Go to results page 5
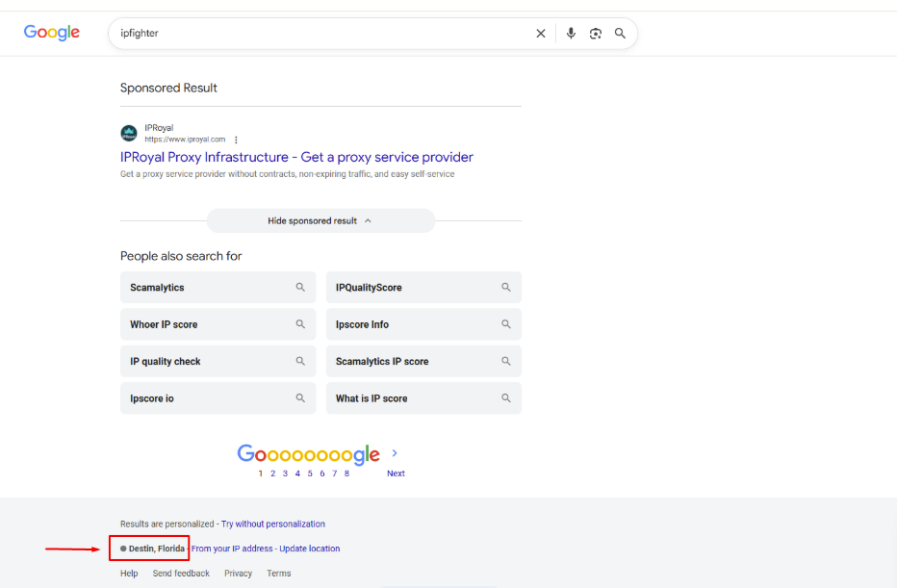 click(310, 473)
